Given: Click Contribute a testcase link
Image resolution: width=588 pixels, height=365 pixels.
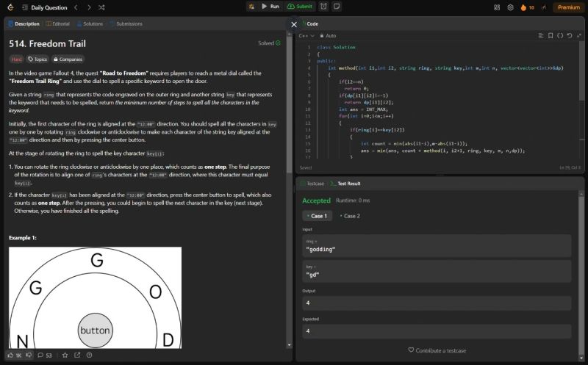Looking at the screenshot, I should pos(437,350).
